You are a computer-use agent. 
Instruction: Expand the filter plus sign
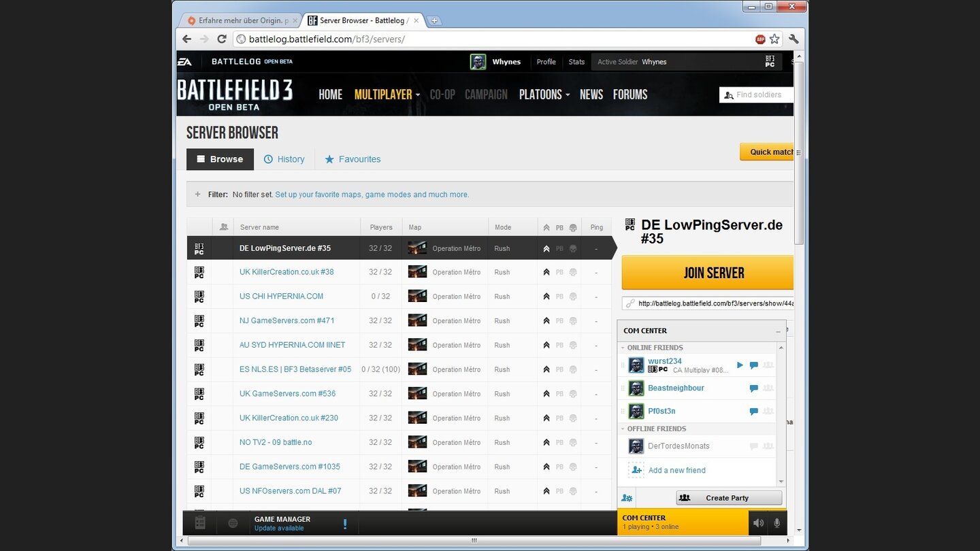click(x=198, y=195)
